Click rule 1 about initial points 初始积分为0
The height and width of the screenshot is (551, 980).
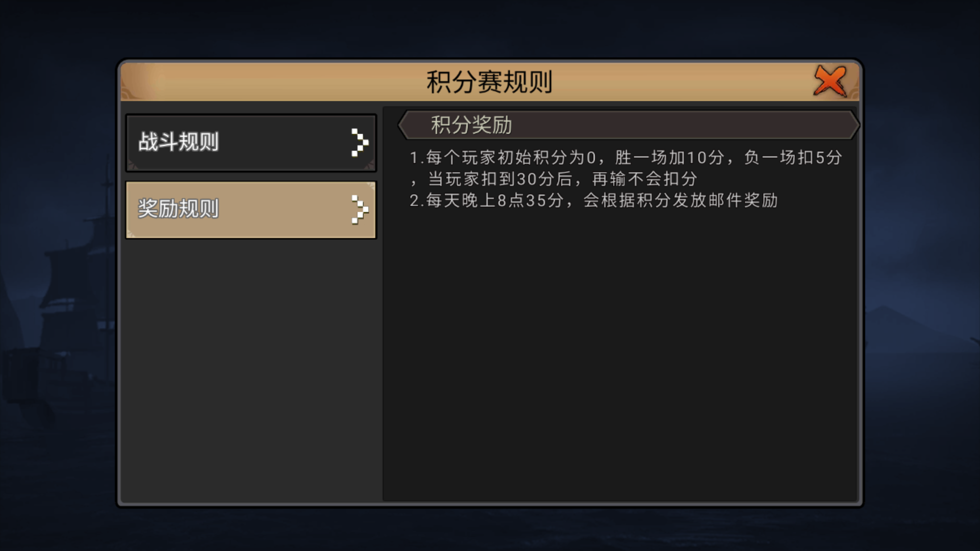click(x=626, y=168)
